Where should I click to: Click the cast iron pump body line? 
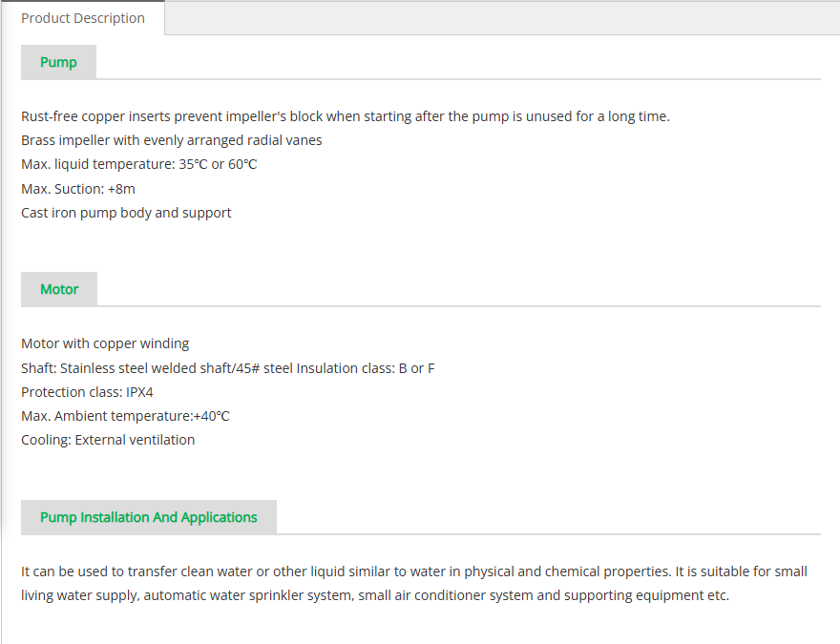(x=126, y=213)
